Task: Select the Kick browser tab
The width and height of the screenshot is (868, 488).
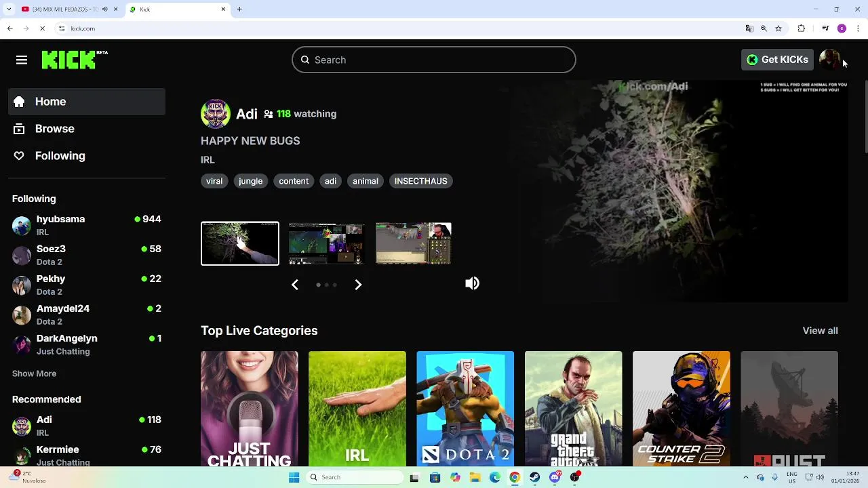Action: [x=176, y=9]
